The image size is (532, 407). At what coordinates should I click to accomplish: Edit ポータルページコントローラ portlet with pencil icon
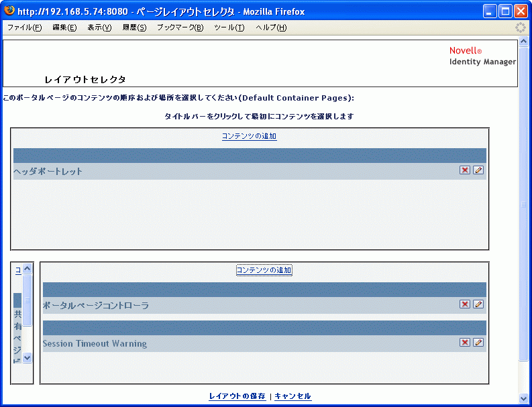tap(478, 304)
